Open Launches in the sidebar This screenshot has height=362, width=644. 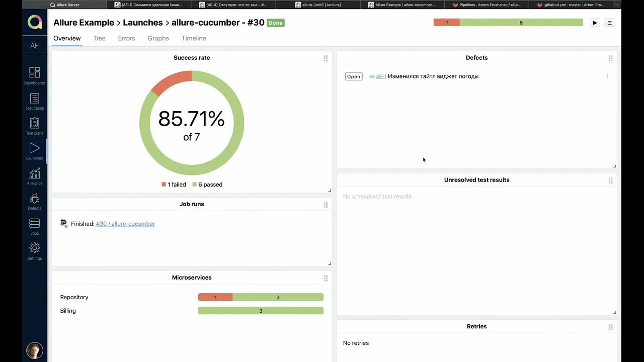coord(35,151)
